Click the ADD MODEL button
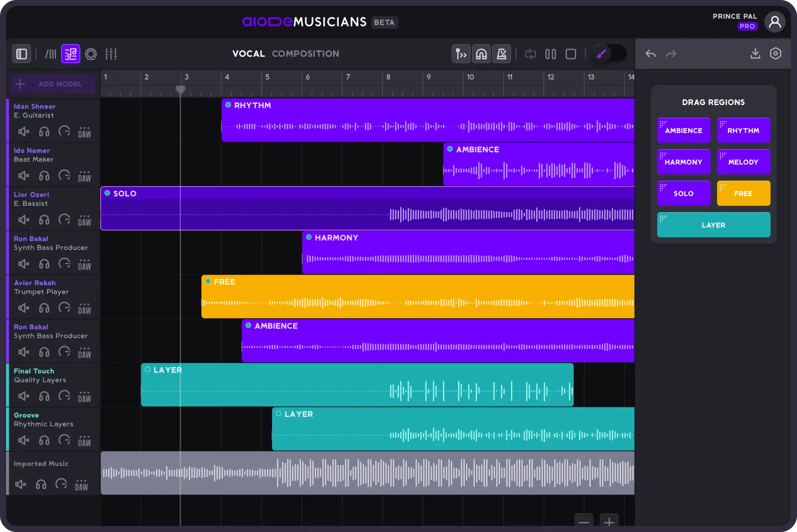 tap(52, 84)
